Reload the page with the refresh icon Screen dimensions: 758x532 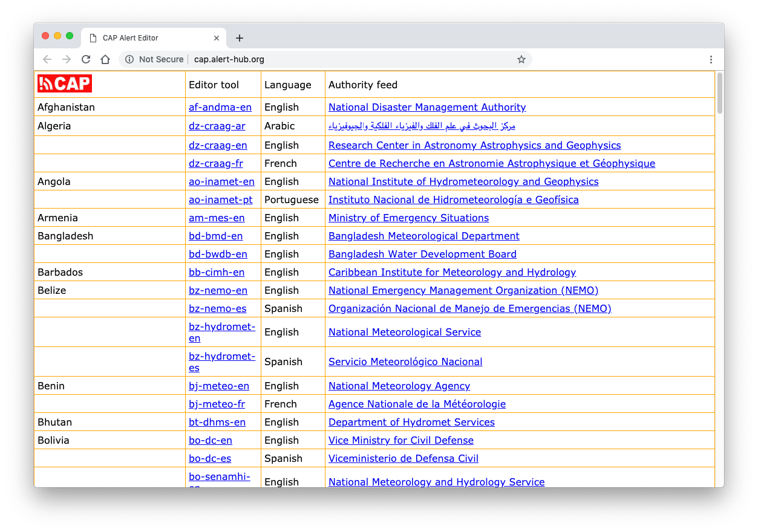86,59
